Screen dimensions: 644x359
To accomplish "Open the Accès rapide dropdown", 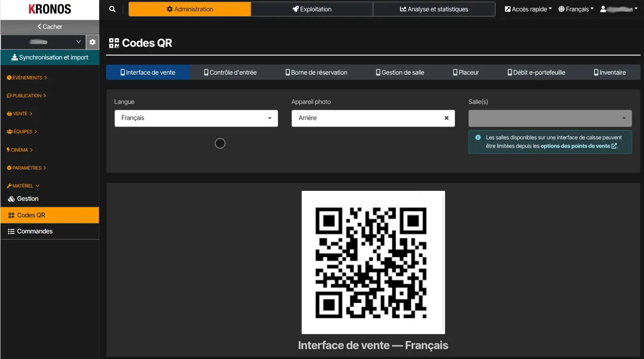I will pyautogui.click(x=528, y=9).
